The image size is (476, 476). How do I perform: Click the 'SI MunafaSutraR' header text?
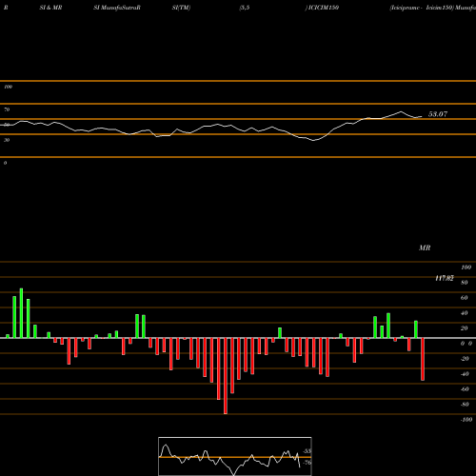pyautogui.click(x=117, y=8)
